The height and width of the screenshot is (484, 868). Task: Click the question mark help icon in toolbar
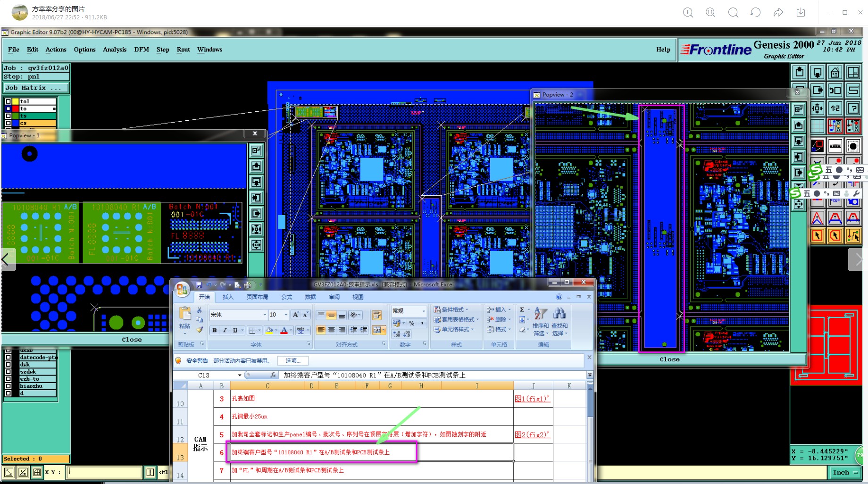coord(853,108)
